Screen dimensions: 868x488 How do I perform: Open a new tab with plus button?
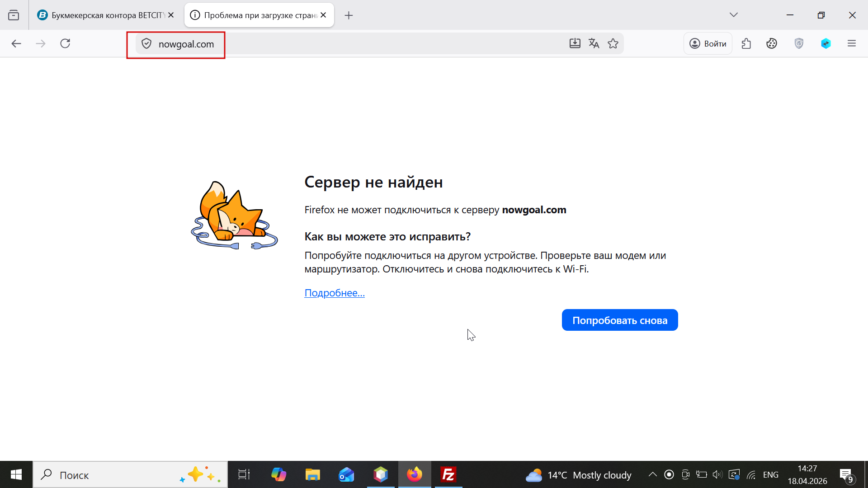tap(349, 15)
